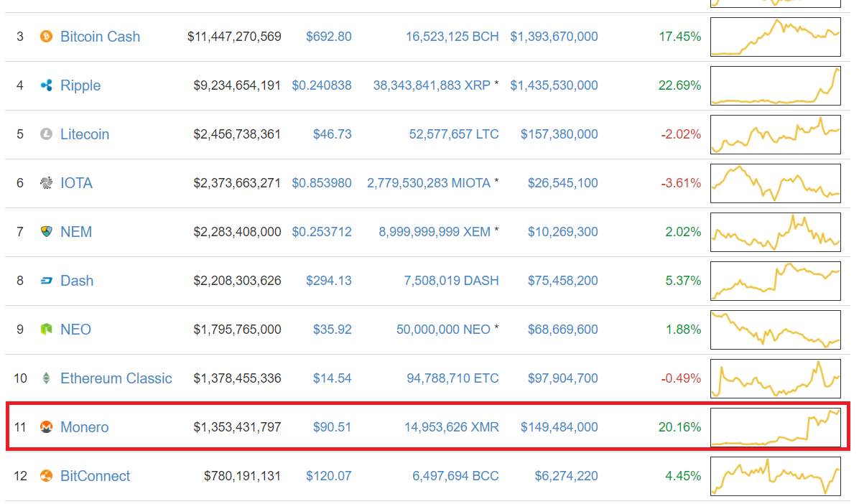
Task: Open the Litecoin price sparkline chart
Action: pyautogui.click(x=775, y=134)
